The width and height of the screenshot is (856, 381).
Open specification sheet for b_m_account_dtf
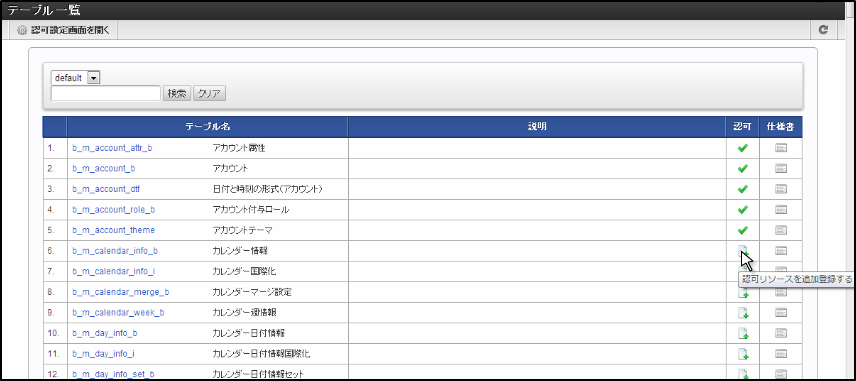pos(781,189)
